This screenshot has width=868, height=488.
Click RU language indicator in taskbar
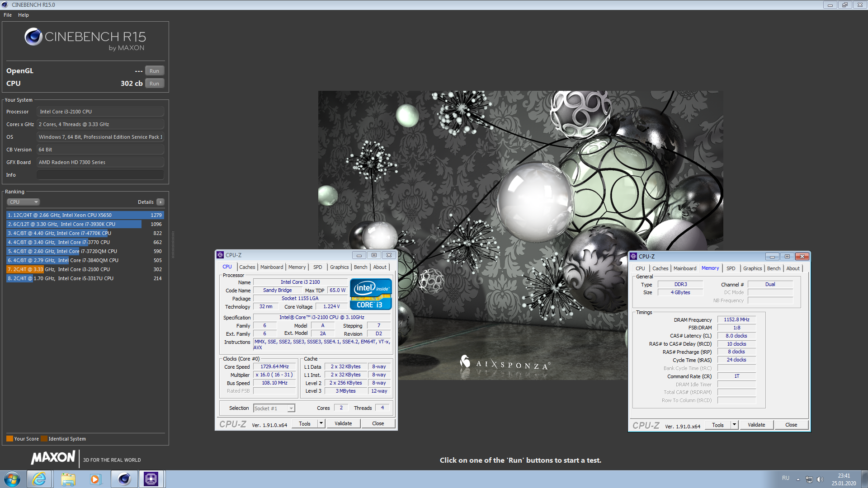786,478
